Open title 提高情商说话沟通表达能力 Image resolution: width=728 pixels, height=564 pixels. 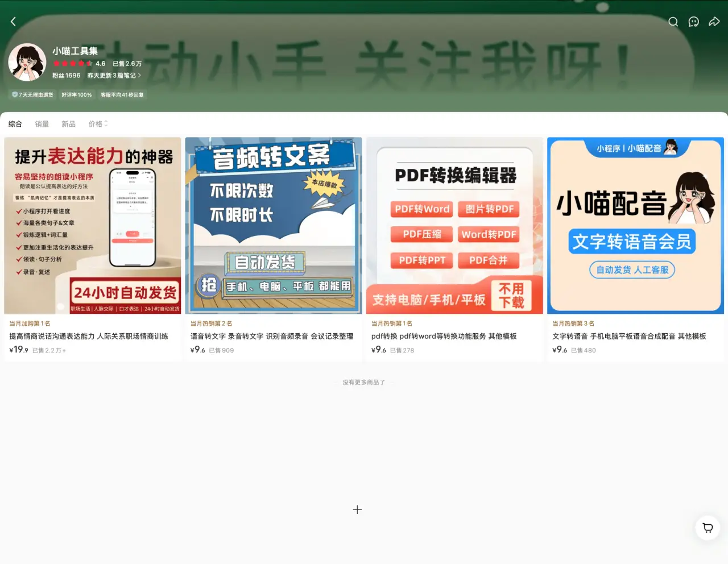click(89, 336)
